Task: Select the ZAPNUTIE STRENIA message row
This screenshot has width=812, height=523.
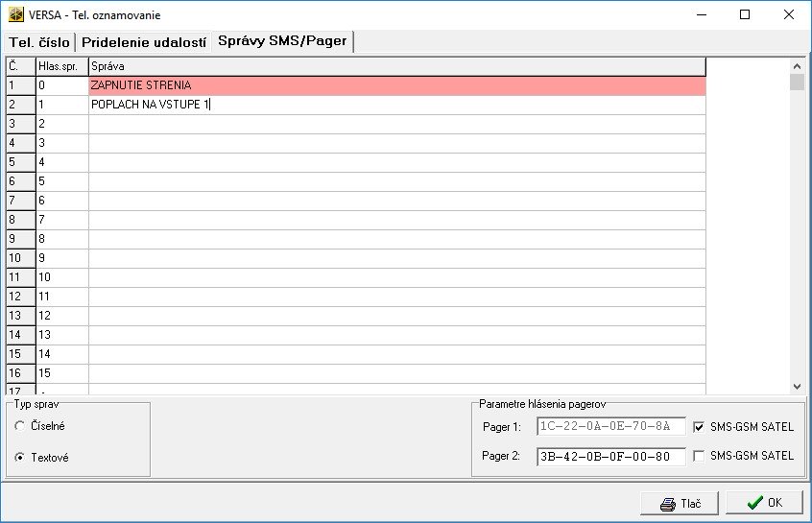Action: (x=396, y=85)
